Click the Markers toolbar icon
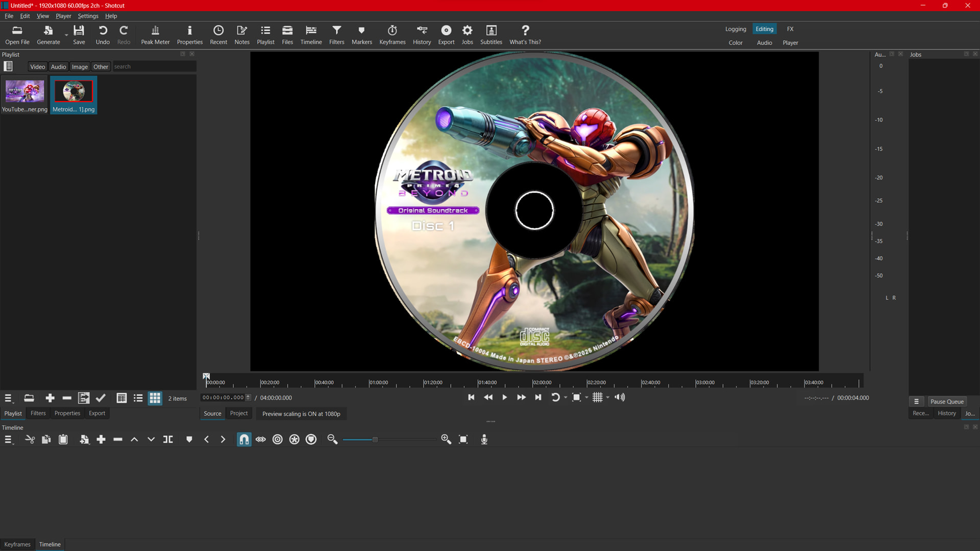This screenshot has height=551, width=980. click(361, 35)
